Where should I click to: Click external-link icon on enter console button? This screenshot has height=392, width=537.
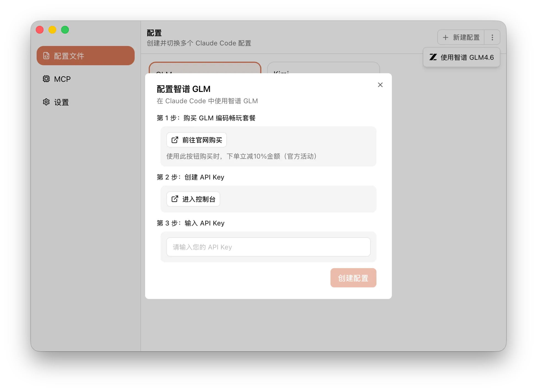(175, 199)
